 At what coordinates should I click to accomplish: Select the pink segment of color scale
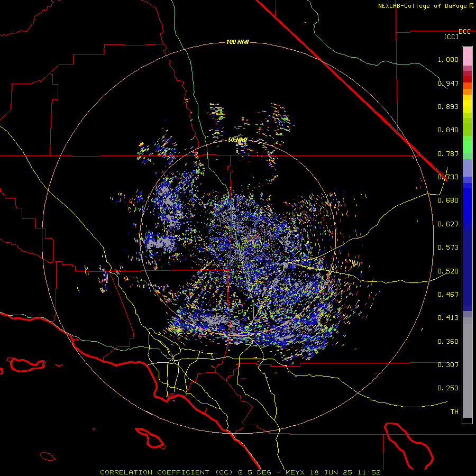tap(467, 57)
